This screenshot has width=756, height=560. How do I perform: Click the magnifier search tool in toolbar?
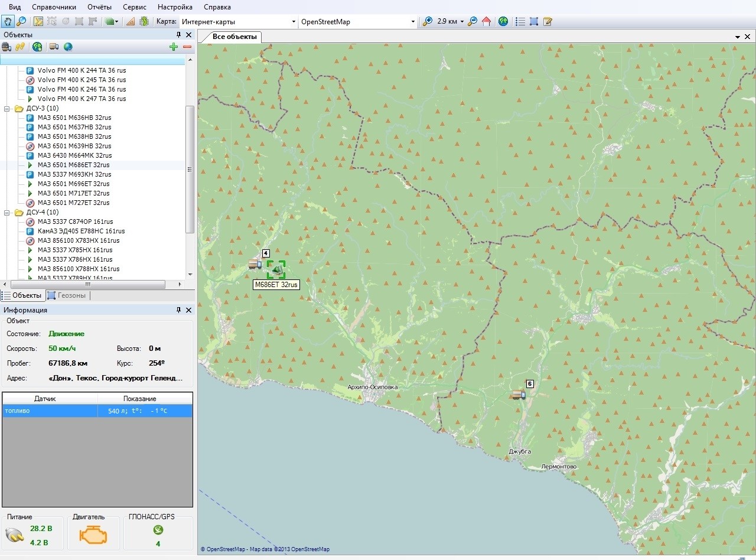[21, 22]
